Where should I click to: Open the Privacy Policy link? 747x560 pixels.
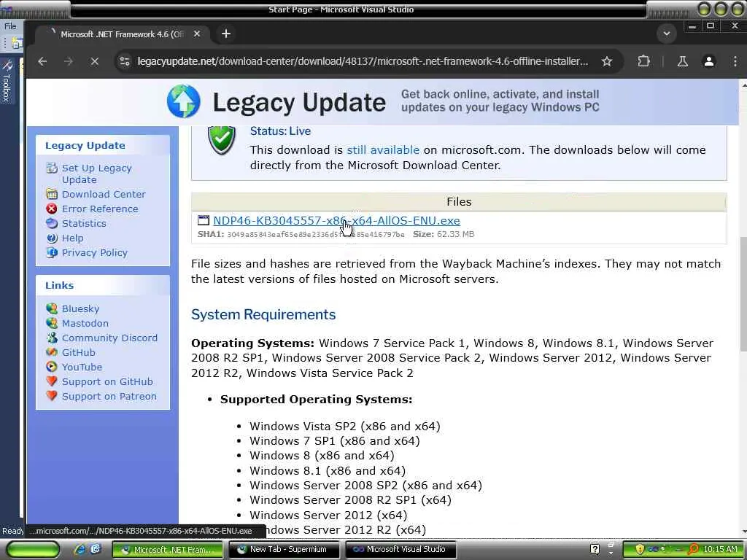tap(95, 253)
